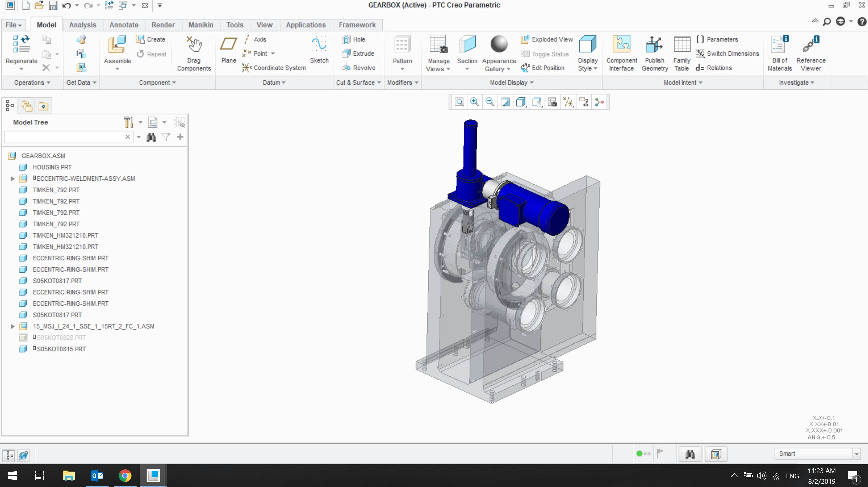Open the Get Data group dropdown
Viewport: 868px width, 487px height.
coord(81,82)
